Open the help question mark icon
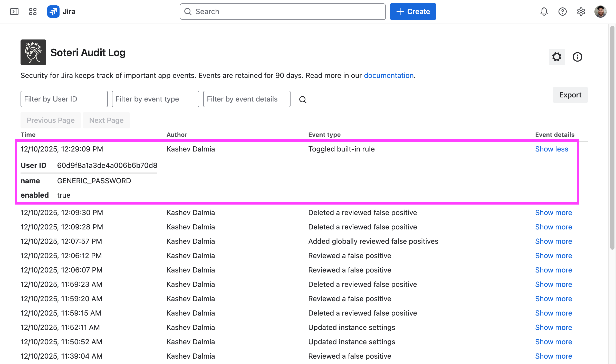Screen dimensions: 616x364 click(x=562, y=12)
